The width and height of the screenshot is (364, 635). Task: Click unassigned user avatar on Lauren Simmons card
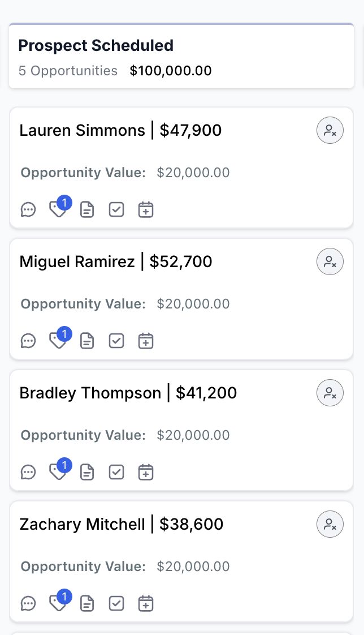pyautogui.click(x=330, y=131)
